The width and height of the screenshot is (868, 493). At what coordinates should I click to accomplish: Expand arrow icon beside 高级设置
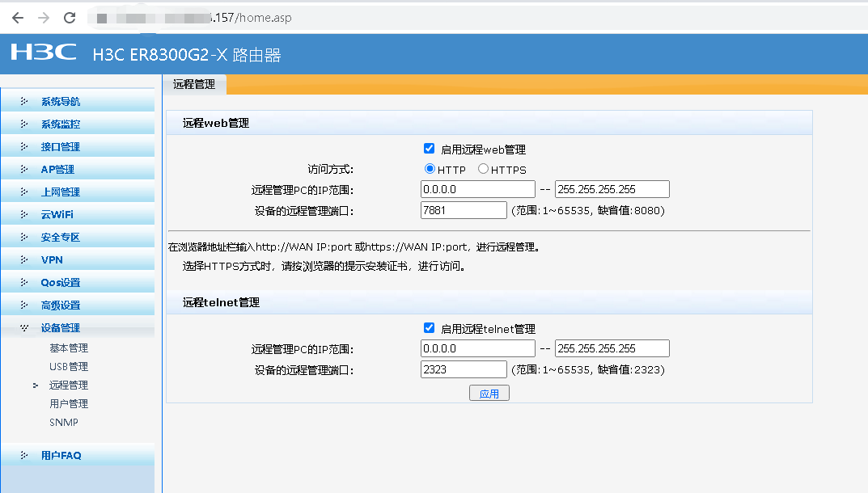[x=23, y=305]
